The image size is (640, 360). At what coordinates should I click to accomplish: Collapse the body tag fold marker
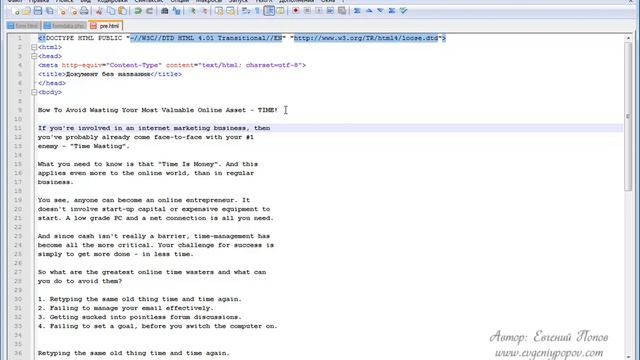click(34, 92)
